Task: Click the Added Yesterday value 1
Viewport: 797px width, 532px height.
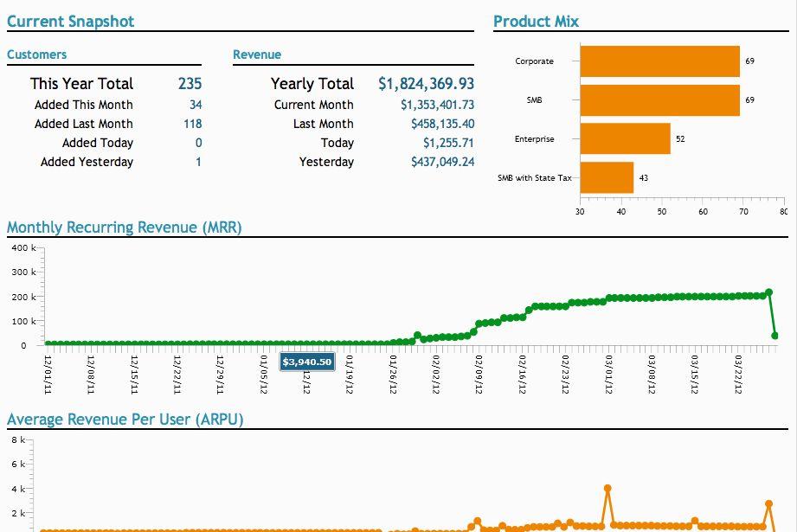Action: 199,162
